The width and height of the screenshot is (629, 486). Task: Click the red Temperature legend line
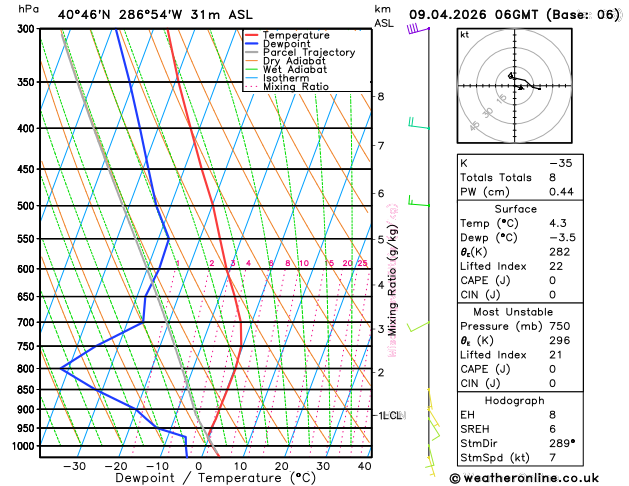(x=252, y=35)
